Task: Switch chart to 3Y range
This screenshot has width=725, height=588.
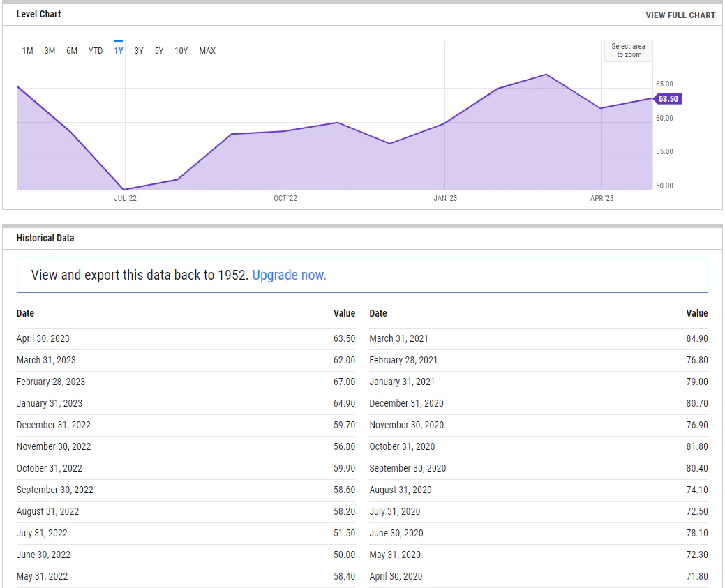Action: [139, 51]
